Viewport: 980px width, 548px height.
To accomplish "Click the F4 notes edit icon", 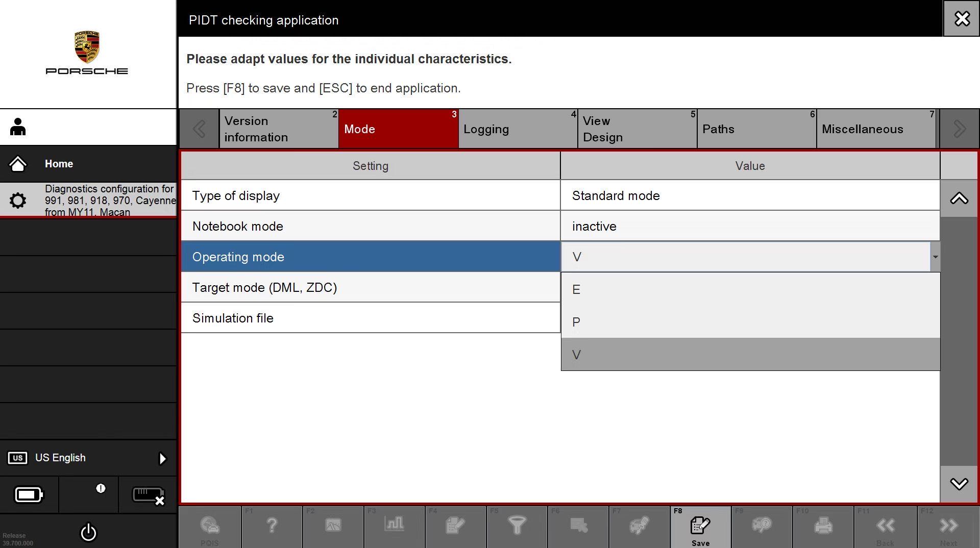I will pos(455,525).
